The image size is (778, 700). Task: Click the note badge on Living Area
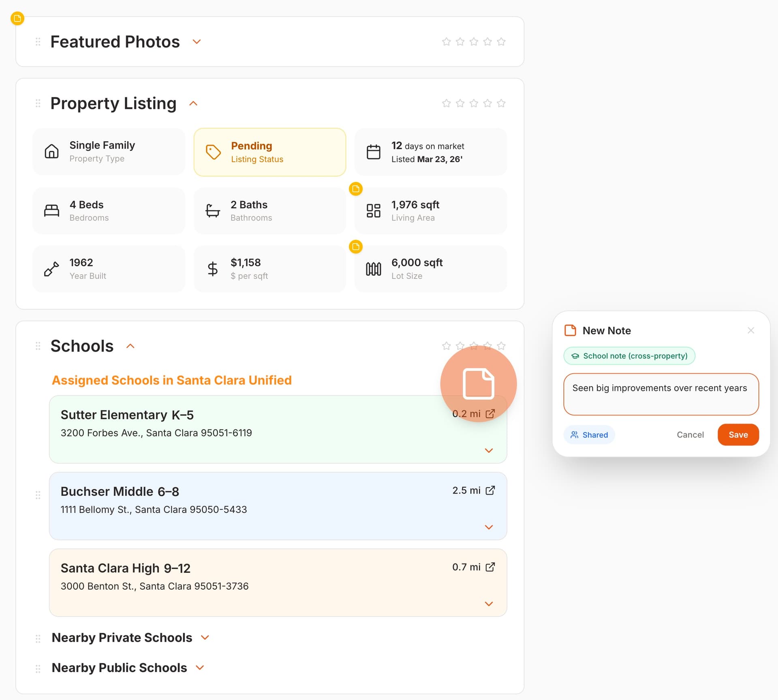[x=356, y=188]
